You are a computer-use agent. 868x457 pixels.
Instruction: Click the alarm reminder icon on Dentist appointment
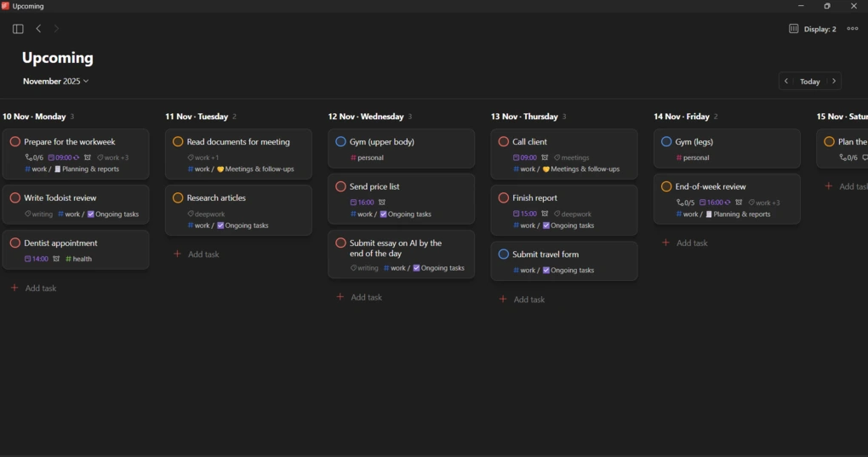[56, 259]
